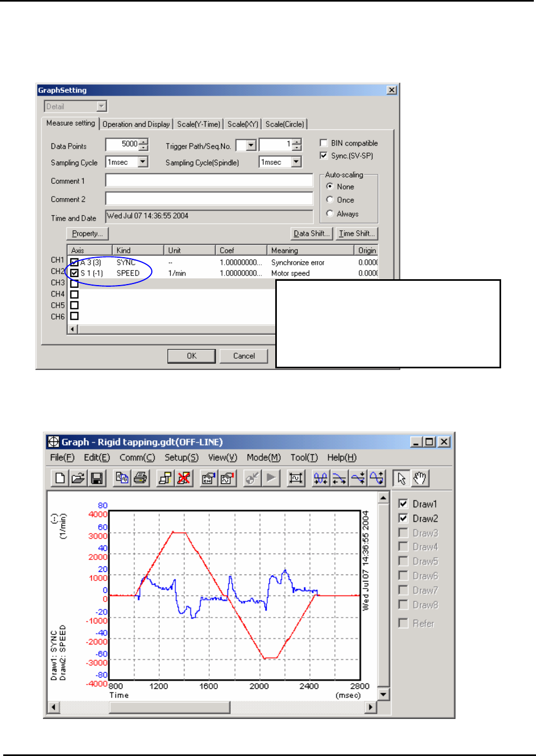The image size is (536, 756).
Task: Select the hand pan tool icon
Action: [420, 478]
